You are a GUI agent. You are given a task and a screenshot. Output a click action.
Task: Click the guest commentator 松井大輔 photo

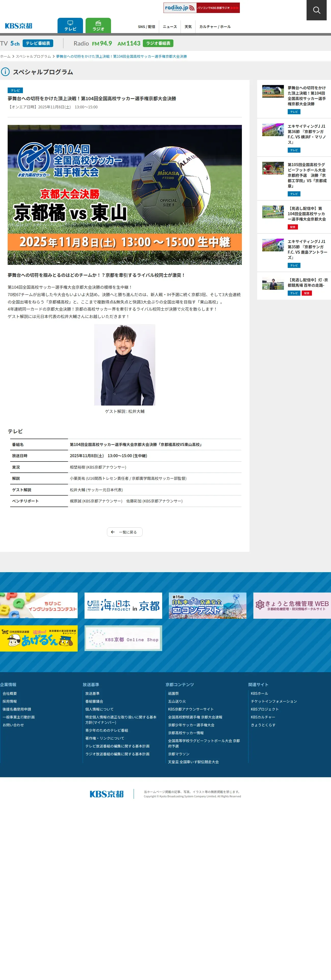click(125, 365)
